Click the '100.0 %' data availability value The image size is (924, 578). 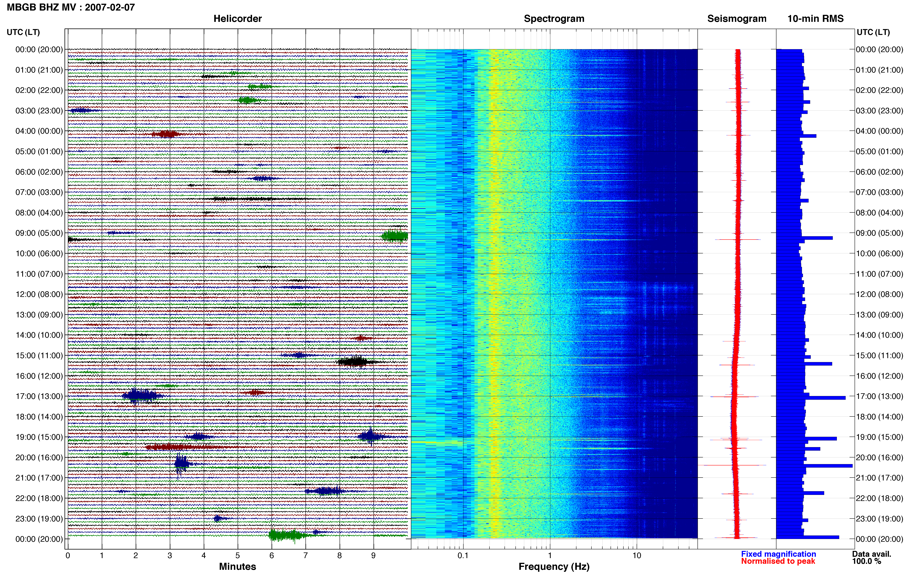coord(866,561)
